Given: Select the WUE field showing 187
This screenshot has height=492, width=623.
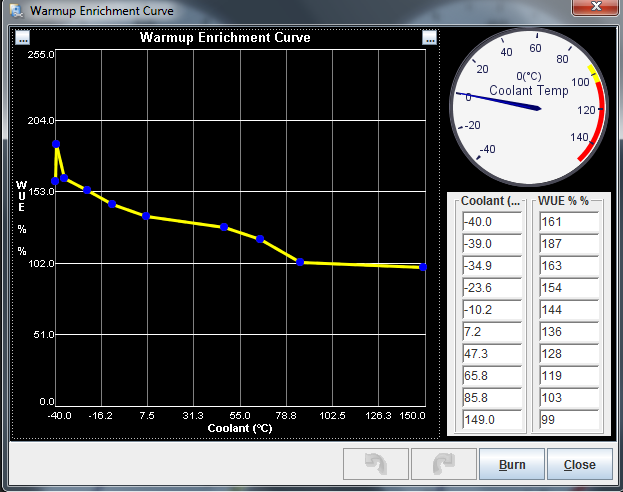Looking at the screenshot, I should tap(569, 244).
